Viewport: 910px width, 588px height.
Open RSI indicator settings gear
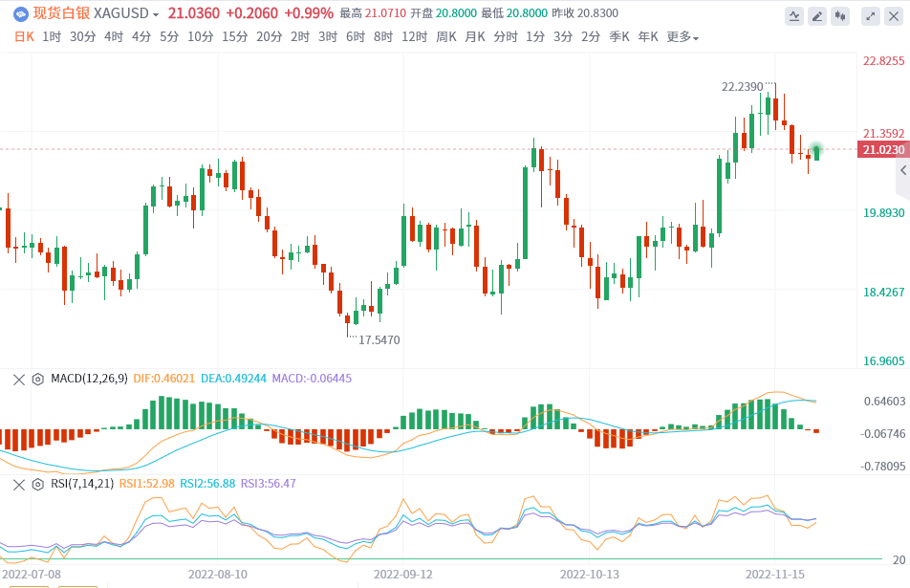click(x=37, y=485)
